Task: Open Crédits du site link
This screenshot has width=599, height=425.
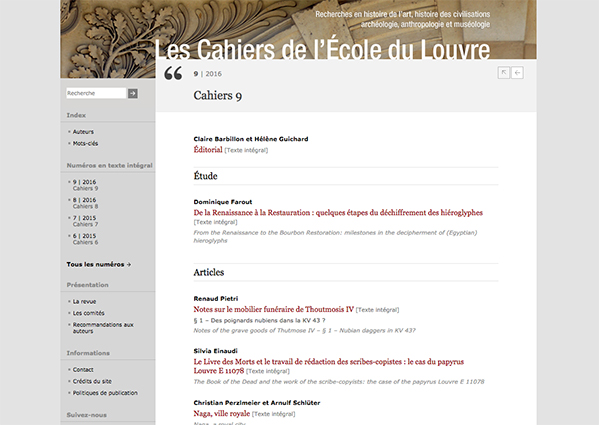Action: [92, 381]
